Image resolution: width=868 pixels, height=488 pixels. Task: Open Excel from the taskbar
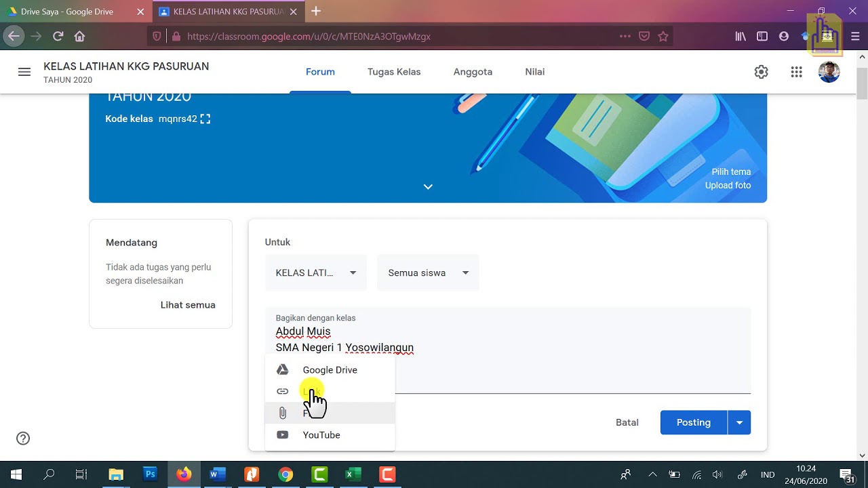click(x=353, y=474)
